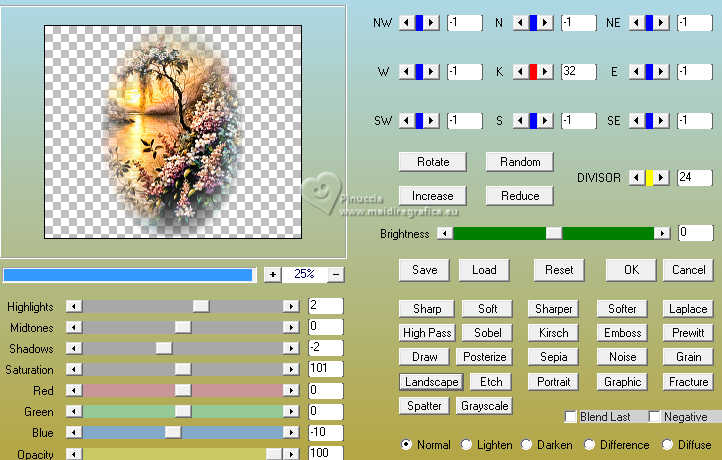
Task: Click the Reduce button
Action: pyautogui.click(x=520, y=196)
